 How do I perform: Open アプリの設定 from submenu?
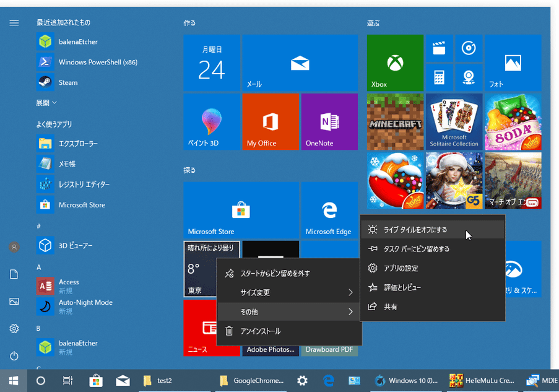433,268
